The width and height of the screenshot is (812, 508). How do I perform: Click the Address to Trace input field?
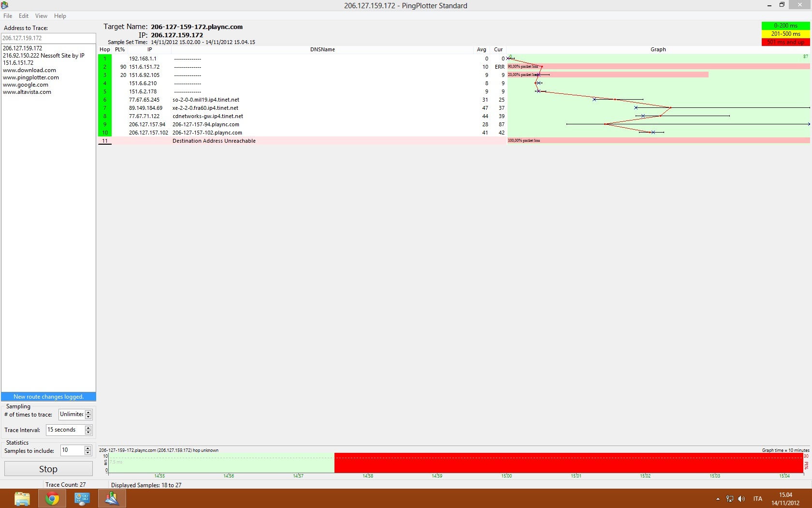pyautogui.click(x=48, y=38)
